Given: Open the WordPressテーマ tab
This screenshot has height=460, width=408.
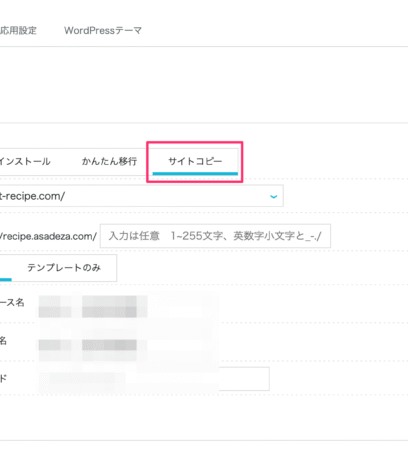Looking at the screenshot, I should point(103,30).
